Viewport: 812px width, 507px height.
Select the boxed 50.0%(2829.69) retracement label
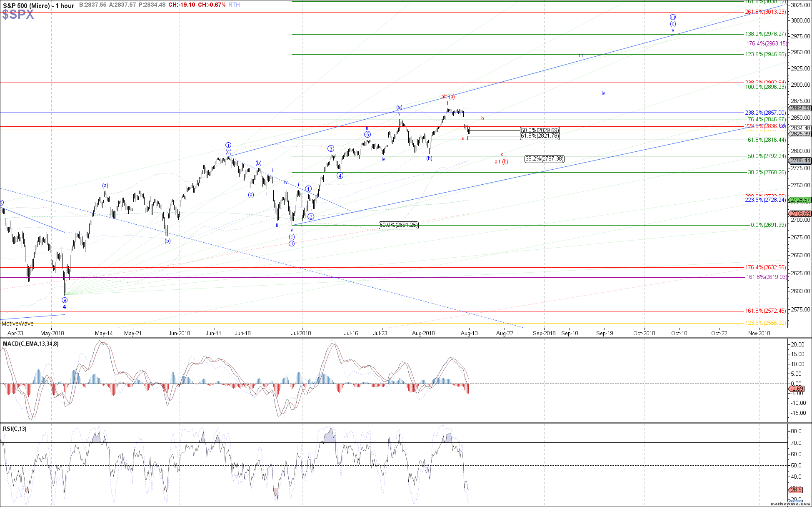tap(540, 131)
